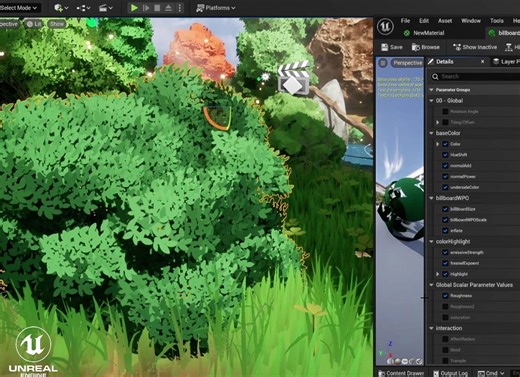The image size is (520, 377).
Task: Enable the Rotation Angle checkbox
Action: click(x=445, y=111)
